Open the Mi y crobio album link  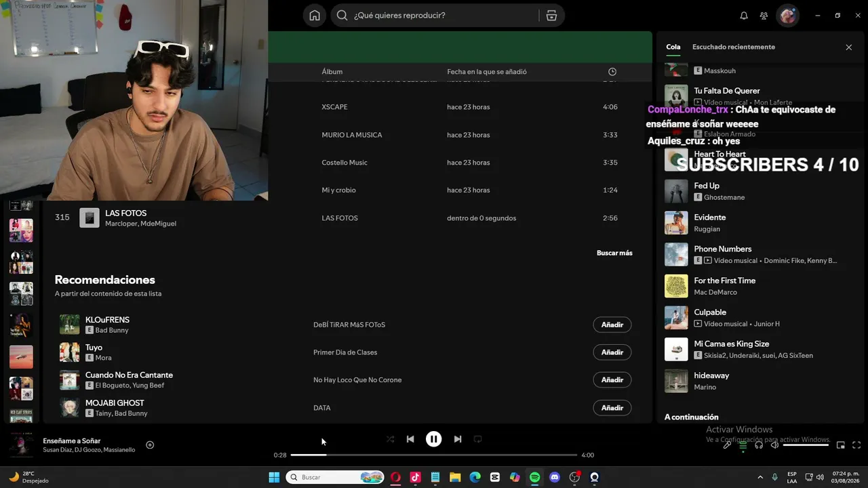[x=338, y=190]
